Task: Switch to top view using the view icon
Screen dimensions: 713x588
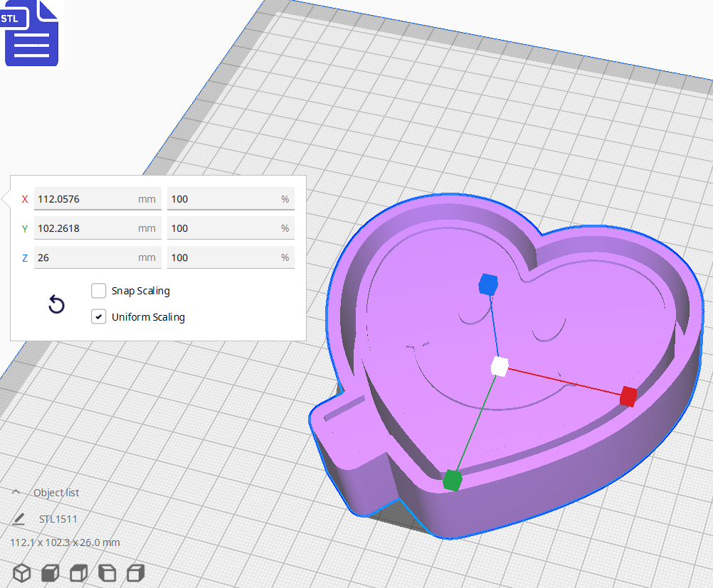Action: [x=78, y=572]
